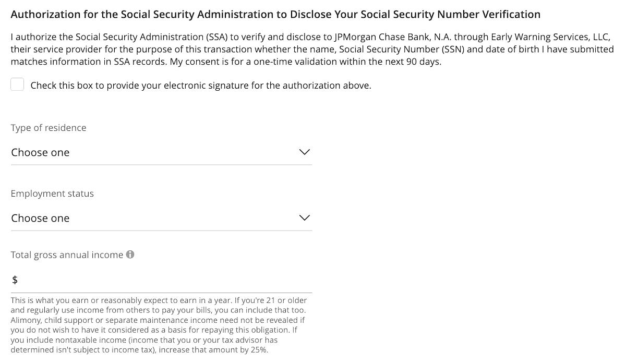This screenshot has width=626, height=364.
Task: Expand the Type of residence dropdown
Action: point(161,152)
